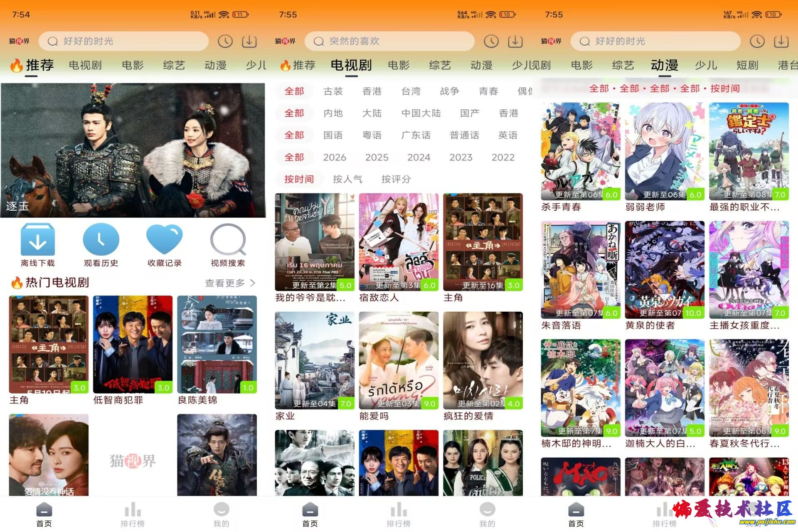This screenshot has width=798, height=532.
Task: Tap 我的 profile icon in middle screen bottom bar
Action: coord(487,510)
